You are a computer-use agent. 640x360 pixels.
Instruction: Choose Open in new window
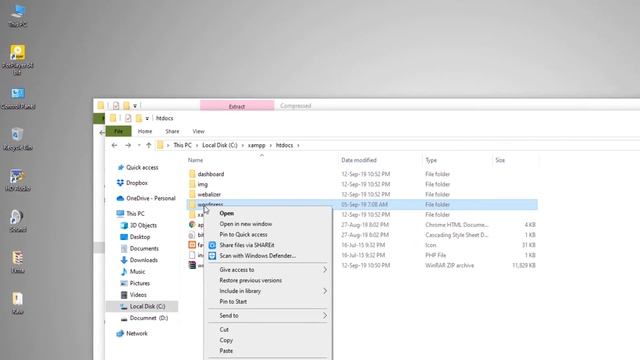(246, 224)
